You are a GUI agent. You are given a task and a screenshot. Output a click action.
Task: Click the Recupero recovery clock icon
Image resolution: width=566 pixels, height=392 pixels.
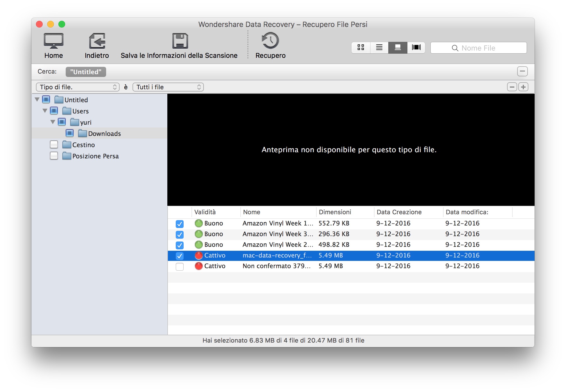(x=270, y=41)
